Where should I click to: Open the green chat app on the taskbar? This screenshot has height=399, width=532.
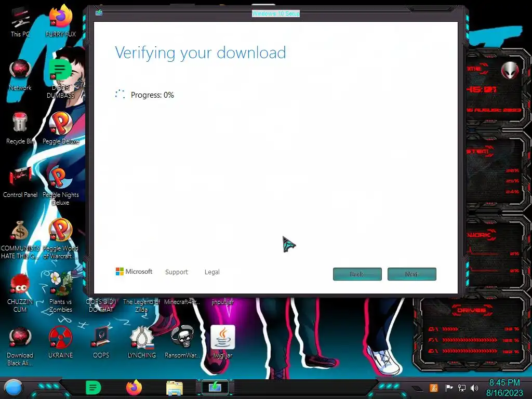94,388
